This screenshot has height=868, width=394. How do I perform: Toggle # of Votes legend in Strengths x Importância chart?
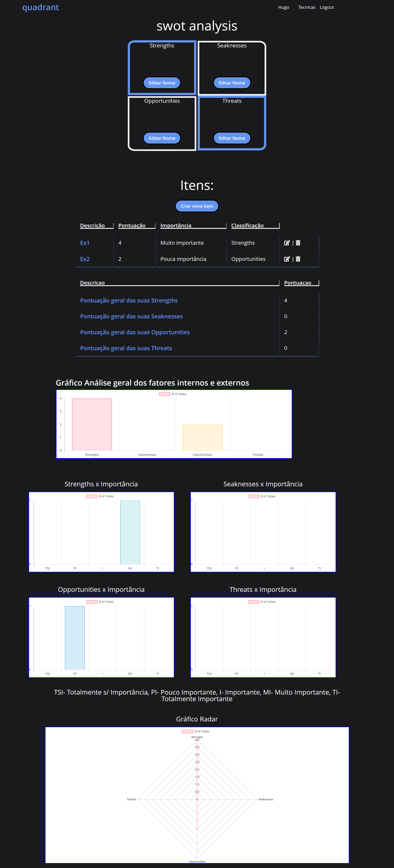coord(100,496)
